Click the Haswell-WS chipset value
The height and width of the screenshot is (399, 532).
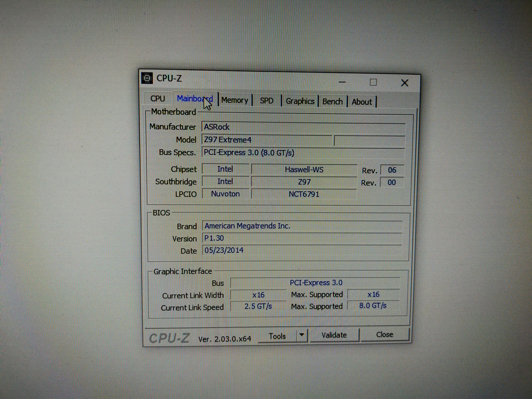pos(304,170)
